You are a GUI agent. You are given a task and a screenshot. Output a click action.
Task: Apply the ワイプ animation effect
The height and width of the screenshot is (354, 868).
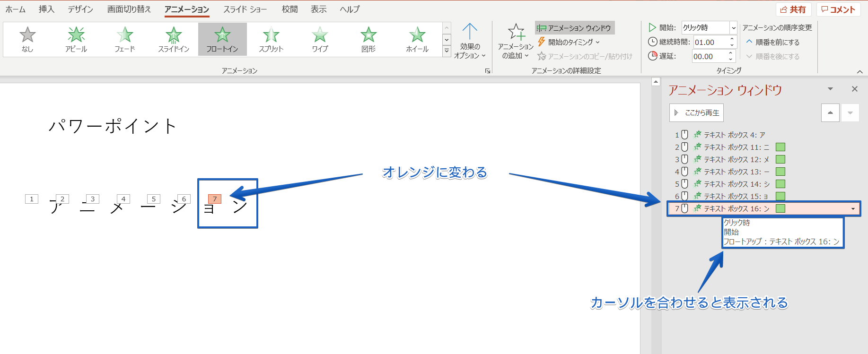tap(320, 39)
